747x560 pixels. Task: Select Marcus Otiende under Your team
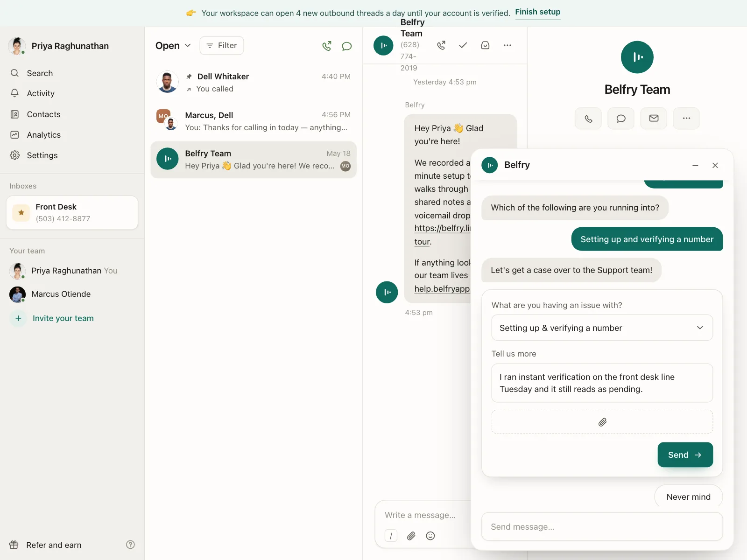click(50, 294)
